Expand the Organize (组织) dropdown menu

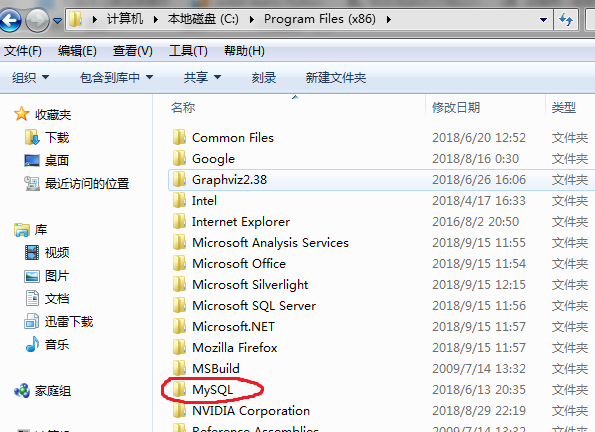click(30, 77)
